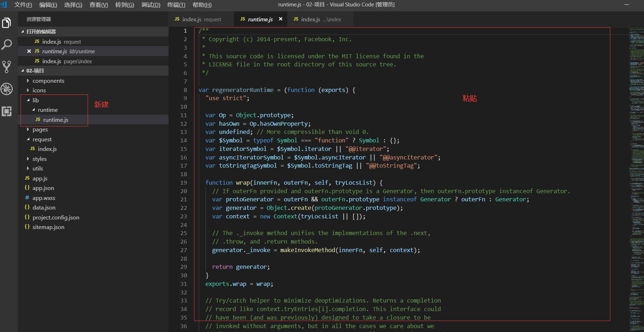Screen dimensions: 644x332
Task: Open the Extensions view icon
Action: pyautogui.click(x=7, y=111)
